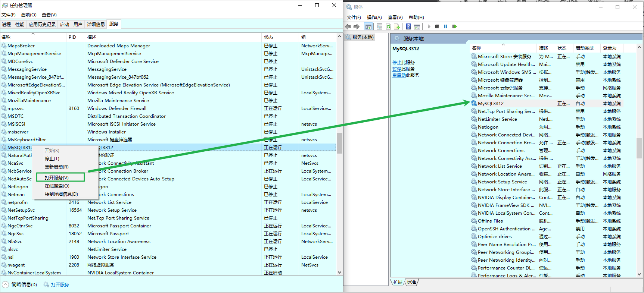644x293 pixels.
Task: Select NlaSvc row in Task Manager
Action: (168, 241)
